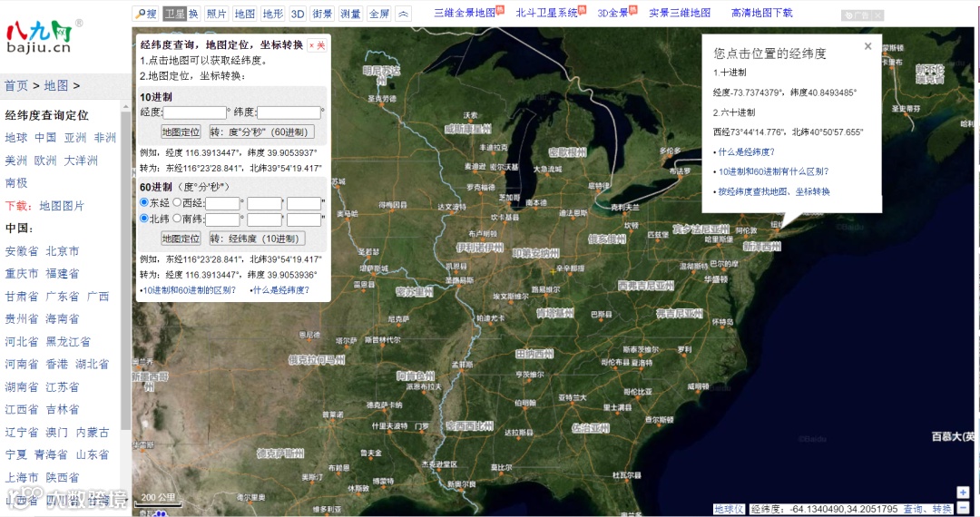Open 地图图片 download link
This screenshot has height=517, width=980.
tap(62, 205)
